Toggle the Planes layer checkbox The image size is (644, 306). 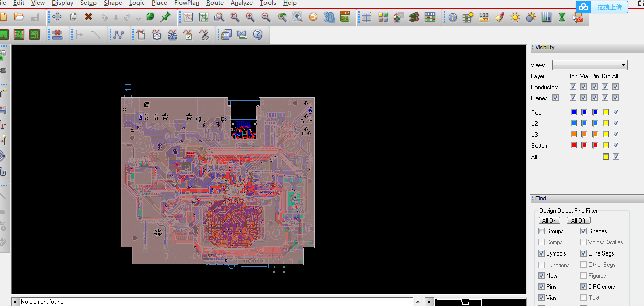pyautogui.click(x=556, y=98)
